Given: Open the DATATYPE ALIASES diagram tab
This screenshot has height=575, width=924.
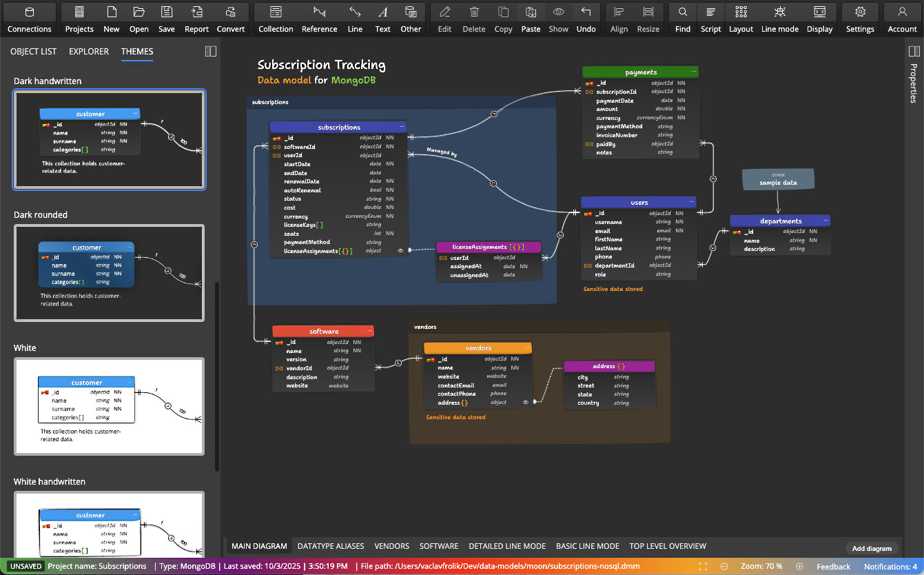Looking at the screenshot, I should (x=331, y=546).
